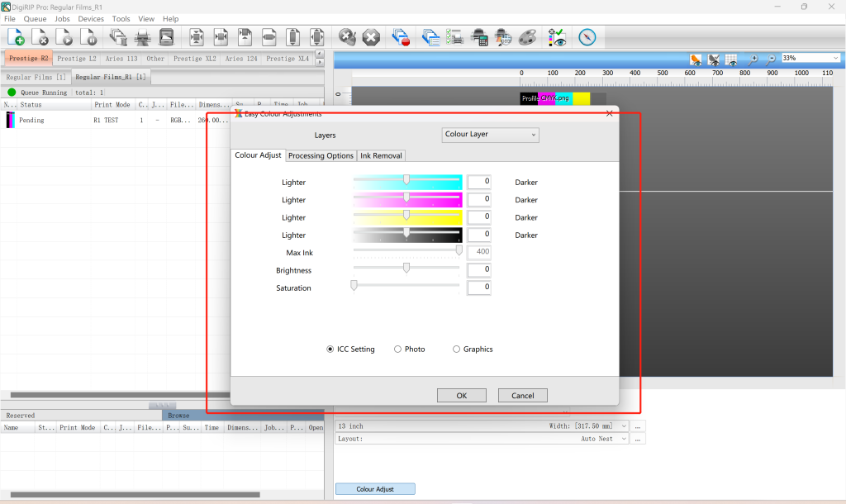This screenshot has width=846, height=504.
Task: Click OK in Easy Colour Adjustments
Action: (x=461, y=396)
